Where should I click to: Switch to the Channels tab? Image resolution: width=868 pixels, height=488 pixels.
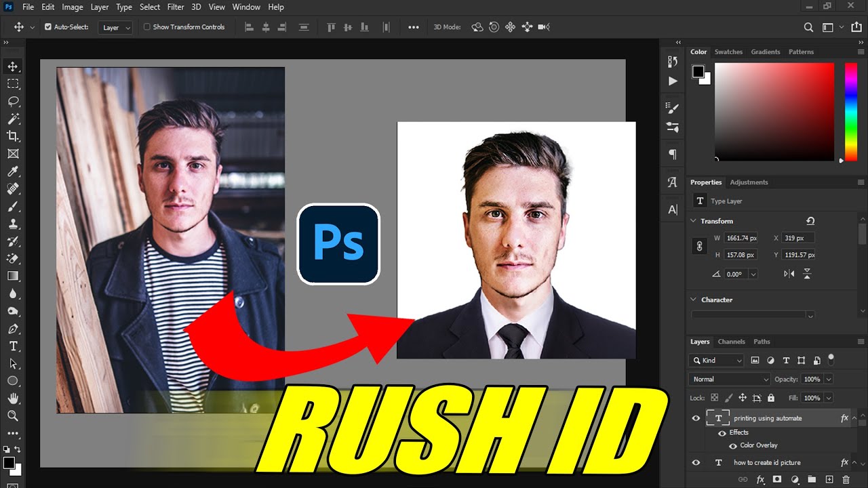pyautogui.click(x=732, y=342)
